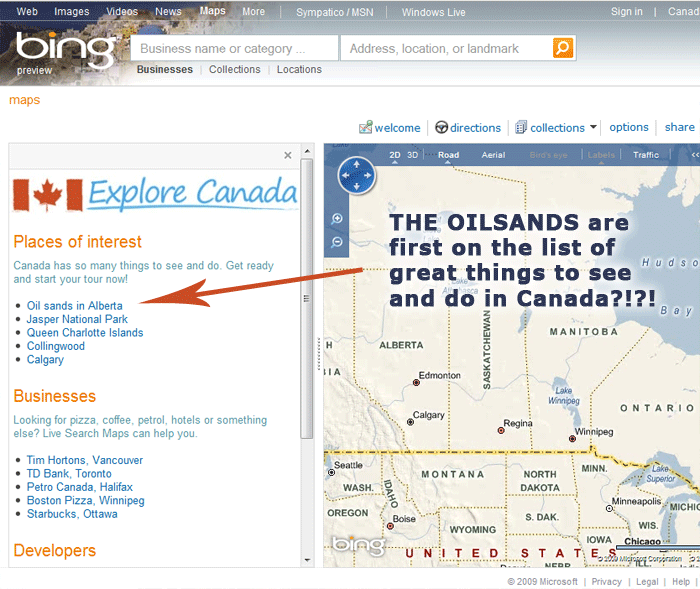Open Tim Hortons, Vancouver

pos(85,460)
